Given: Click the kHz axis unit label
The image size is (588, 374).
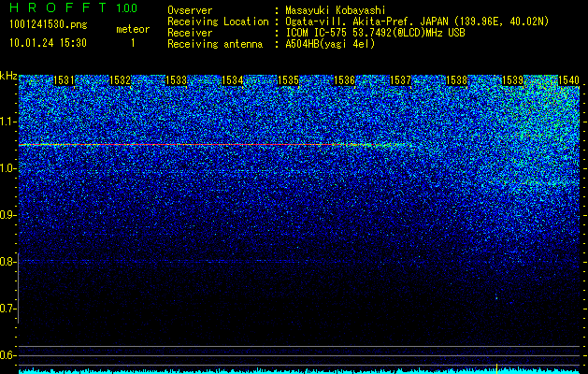Looking at the screenshot, I should tap(8, 76).
